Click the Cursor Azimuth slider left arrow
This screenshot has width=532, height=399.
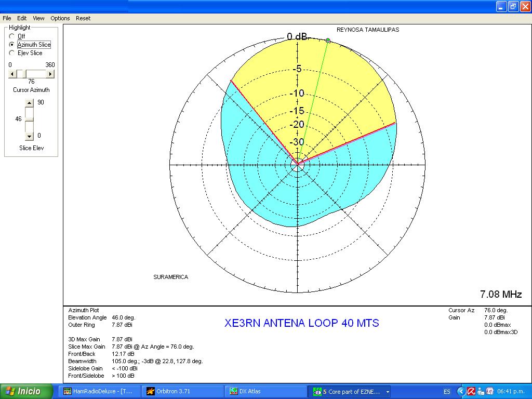[x=12, y=74]
